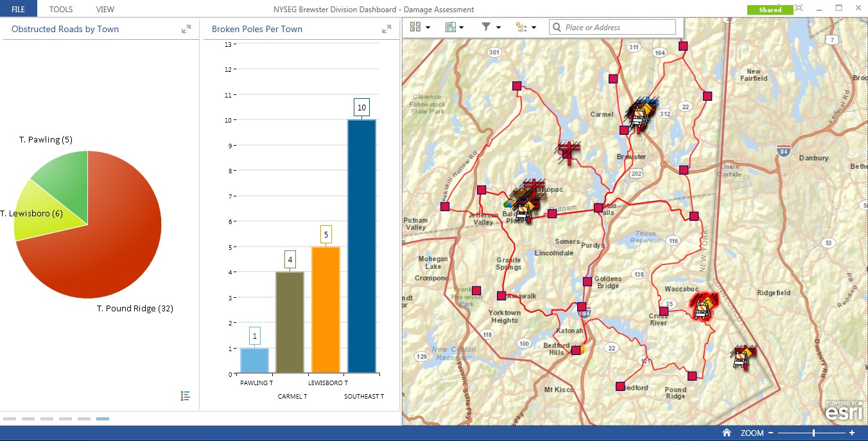
Task: Open the TOOLS menu
Action: click(x=61, y=9)
